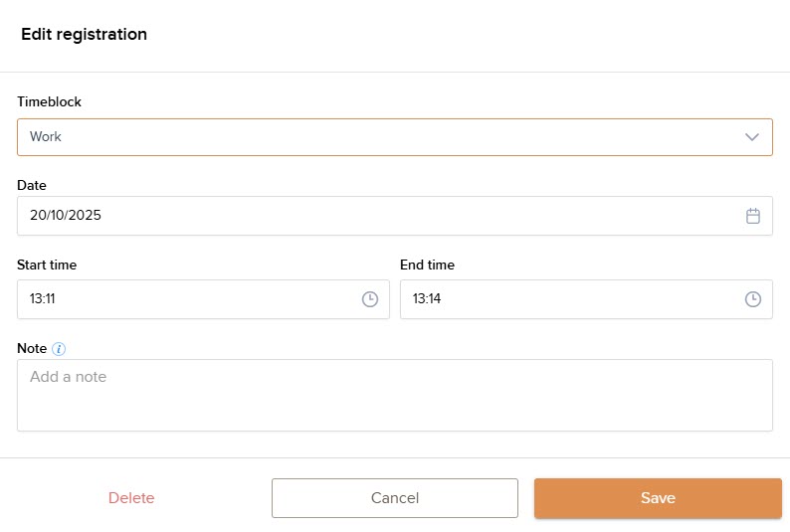Click the Timeblock field label
Viewport: 790px width, 532px height.
coord(50,101)
